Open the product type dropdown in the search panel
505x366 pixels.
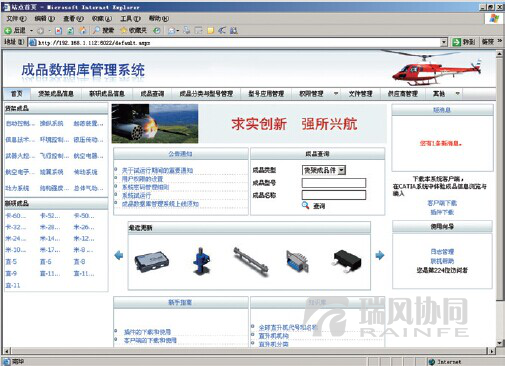(x=341, y=170)
